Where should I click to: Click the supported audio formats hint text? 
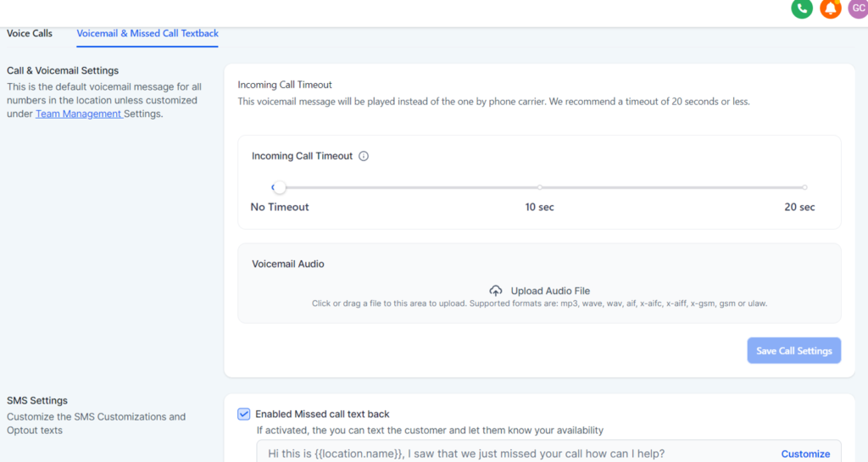pos(539,303)
